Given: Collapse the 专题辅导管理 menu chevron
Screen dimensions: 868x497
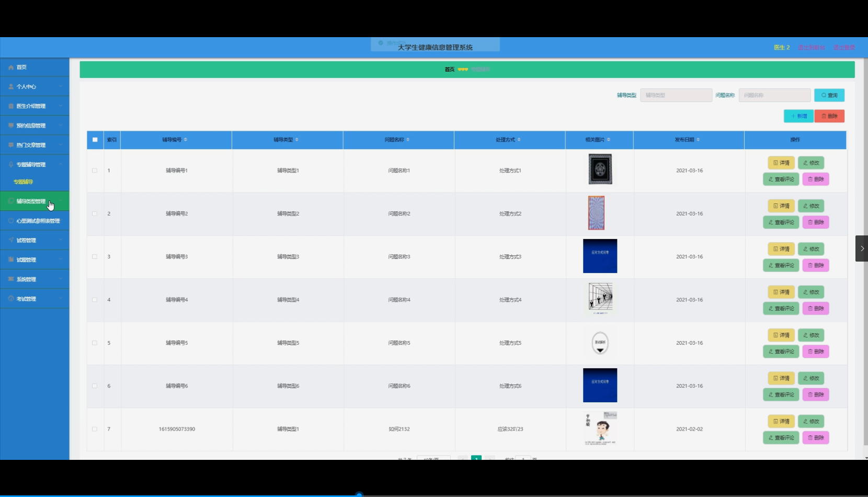Looking at the screenshot, I should click(x=61, y=164).
